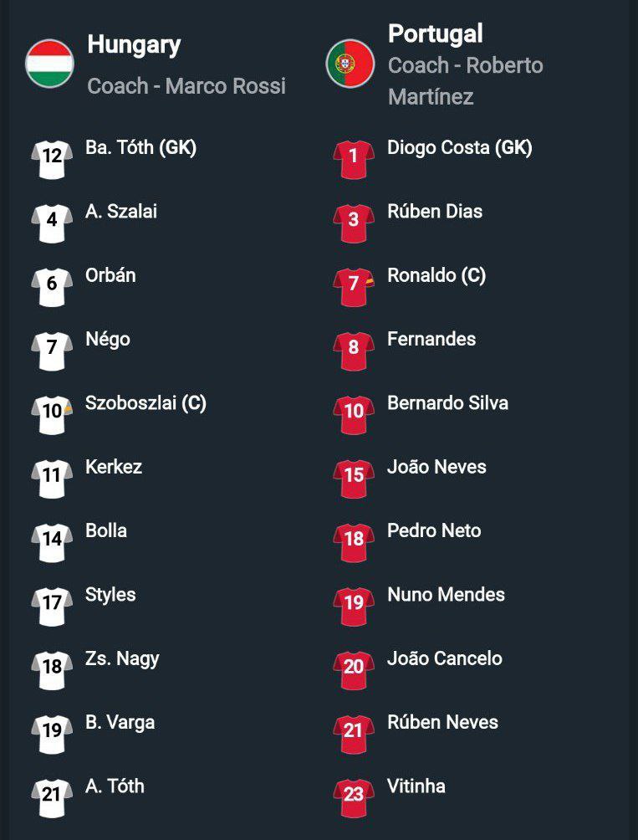Select player Bernardo Silva
The image size is (638, 840).
tap(447, 403)
